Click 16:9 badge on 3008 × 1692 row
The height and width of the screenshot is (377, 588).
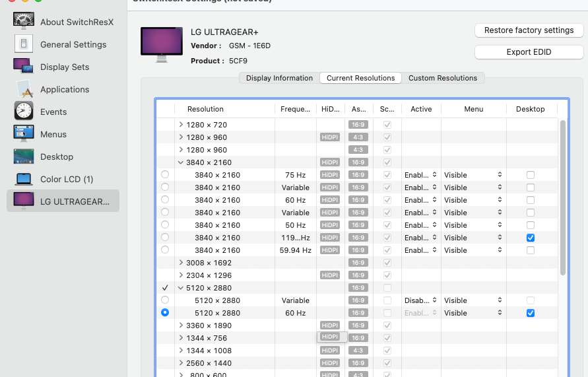click(x=358, y=263)
